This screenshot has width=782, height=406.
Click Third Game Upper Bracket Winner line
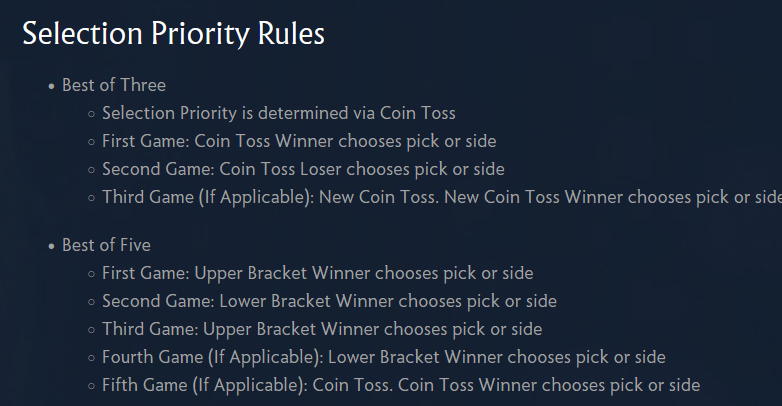tap(322, 329)
